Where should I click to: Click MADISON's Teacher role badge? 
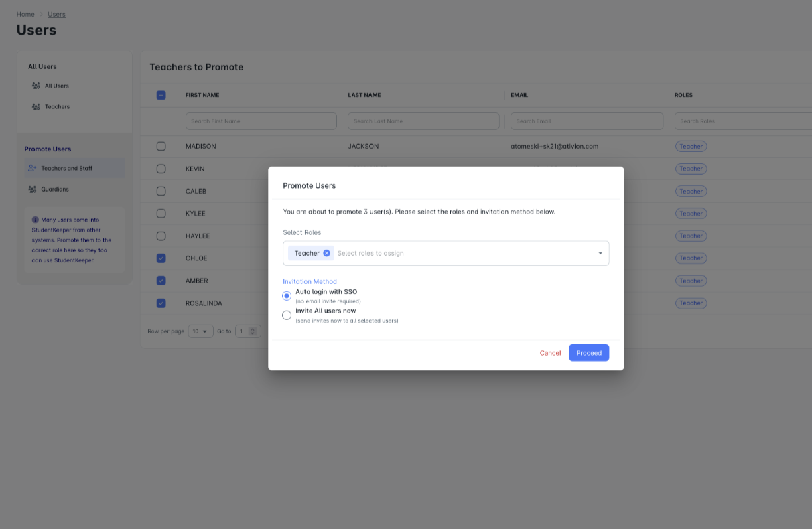(691, 146)
